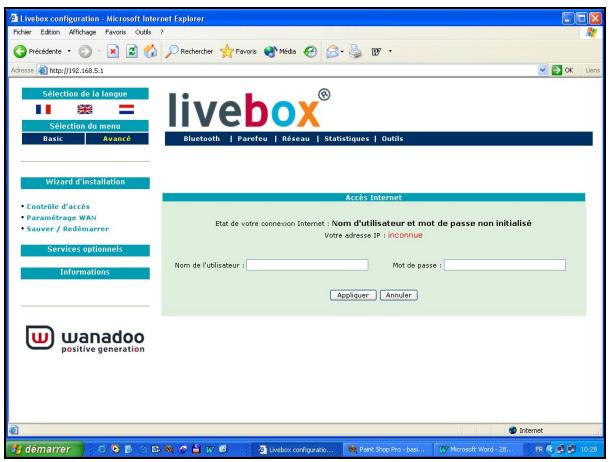Switch to Paint Shop Pro taskbar item

(x=387, y=450)
